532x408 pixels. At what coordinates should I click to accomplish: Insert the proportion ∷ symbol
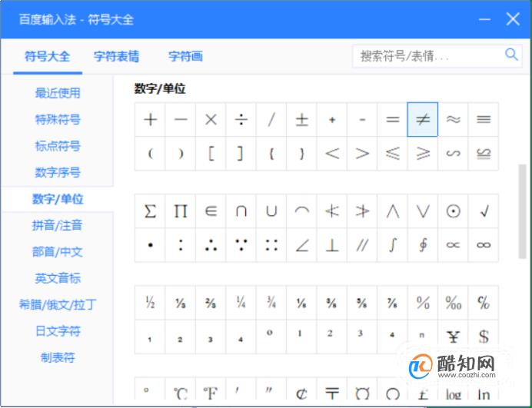click(x=271, y=245)
